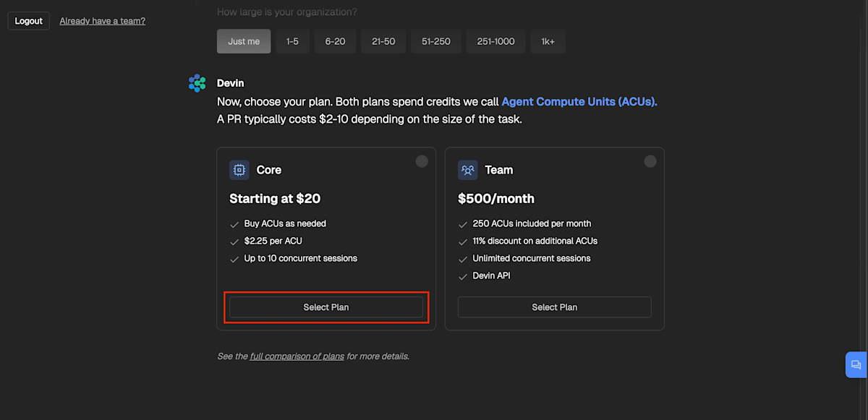Viewport: 868px width, 420px height.
Task: Click 'Unlimited concurrent sessions' feature text
Action: [x=532, y=259]
